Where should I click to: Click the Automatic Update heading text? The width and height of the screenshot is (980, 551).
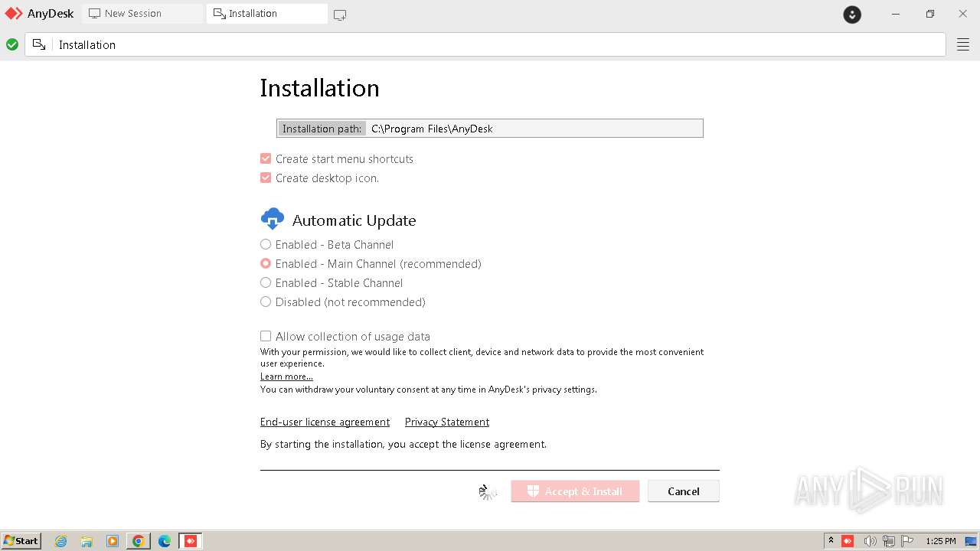(x=354, y=220)
